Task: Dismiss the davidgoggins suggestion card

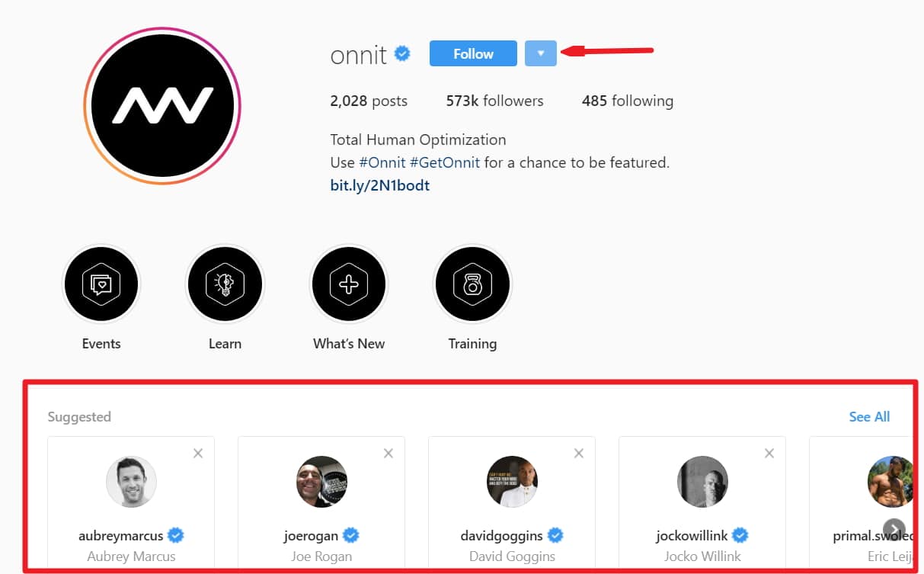Action: 579,454
